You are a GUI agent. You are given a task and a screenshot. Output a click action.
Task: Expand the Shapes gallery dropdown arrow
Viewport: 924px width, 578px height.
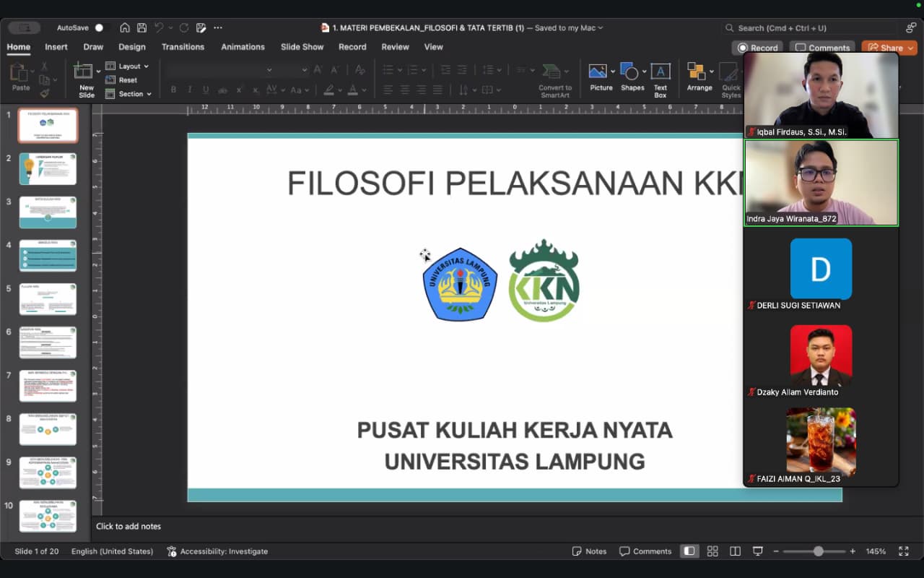(x=643, y=71)
